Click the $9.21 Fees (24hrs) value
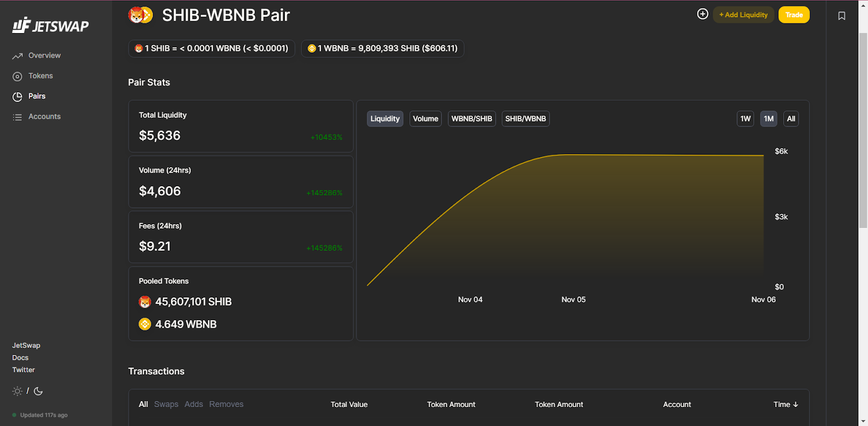 point(155,246)
